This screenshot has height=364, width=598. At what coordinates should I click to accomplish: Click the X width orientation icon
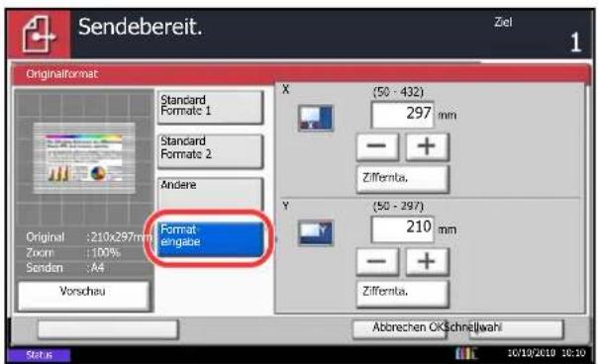(316, 118)
